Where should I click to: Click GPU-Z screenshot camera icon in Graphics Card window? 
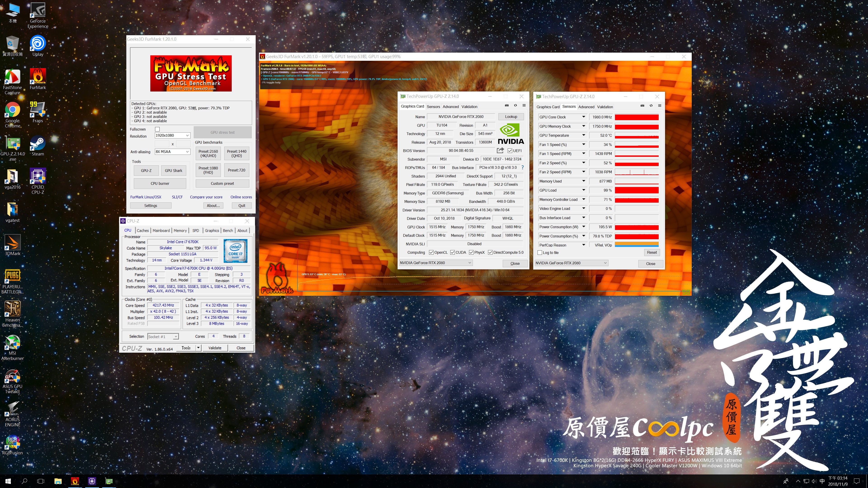click(x=506, y=106)
